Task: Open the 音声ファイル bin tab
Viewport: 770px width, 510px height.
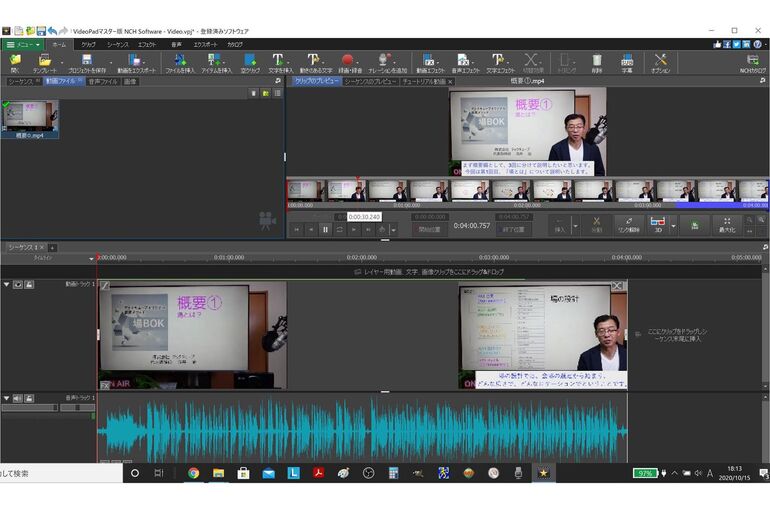Action: (103, 81)
